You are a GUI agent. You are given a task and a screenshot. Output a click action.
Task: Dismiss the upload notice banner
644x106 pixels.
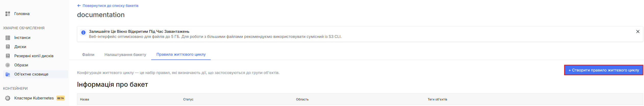(638, 32)
